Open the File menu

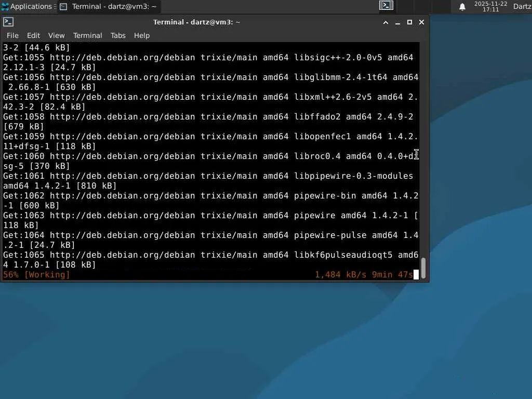click(x=12, y=35)
